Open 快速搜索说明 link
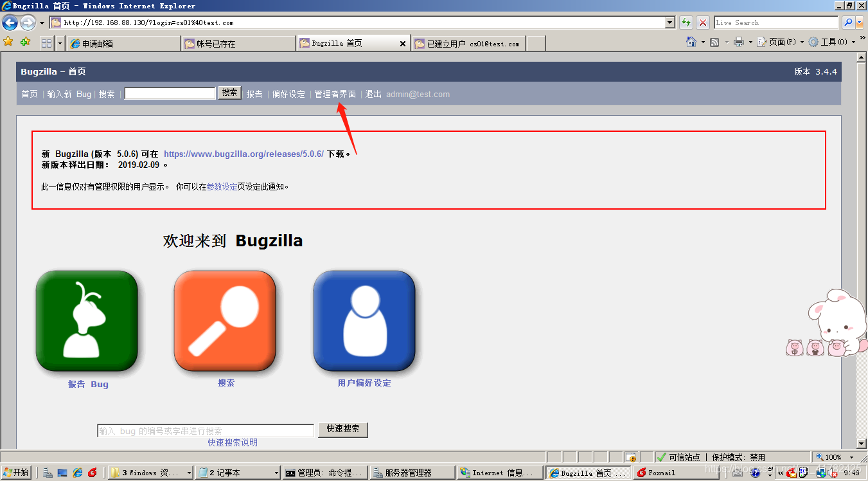Viewport: 868px width, 481px height. tap(233, 442)
